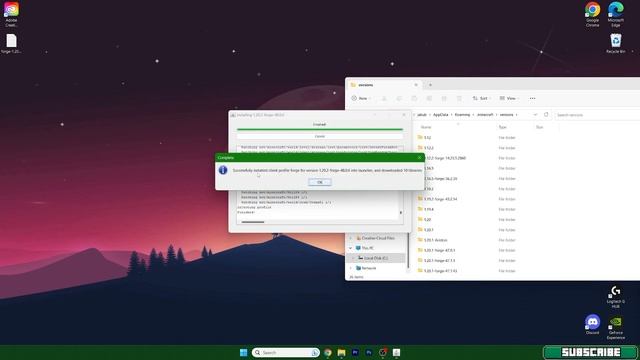Screen dimensions: 640x360
Task: Click the installer log horizontal scrollbar
Action: 253,222
